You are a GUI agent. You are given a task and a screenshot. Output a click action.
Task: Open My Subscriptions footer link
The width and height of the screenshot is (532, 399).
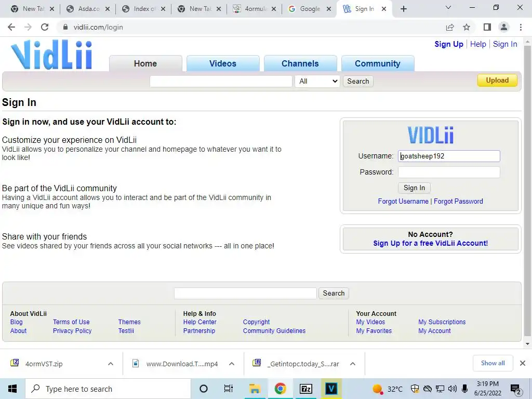coord(442,322)
